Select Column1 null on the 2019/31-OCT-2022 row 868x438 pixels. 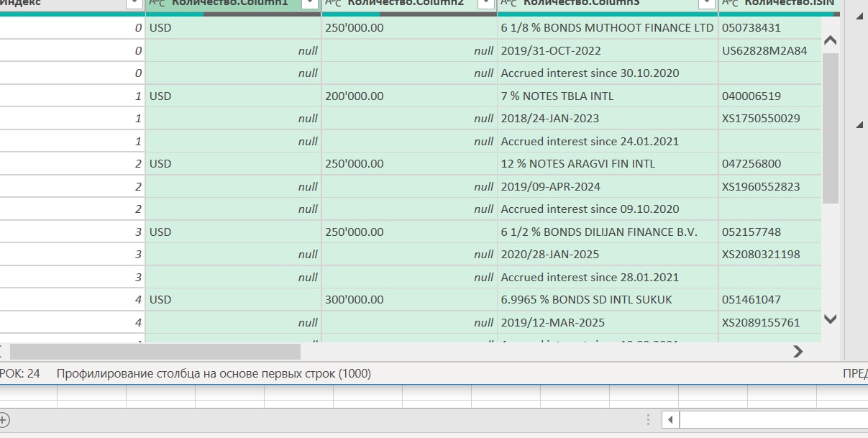click(233, 51)
